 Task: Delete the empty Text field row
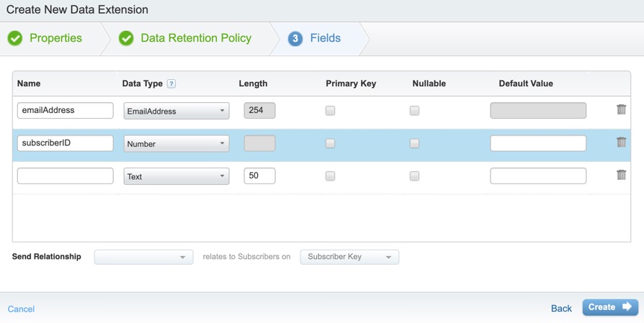(621, 175)
